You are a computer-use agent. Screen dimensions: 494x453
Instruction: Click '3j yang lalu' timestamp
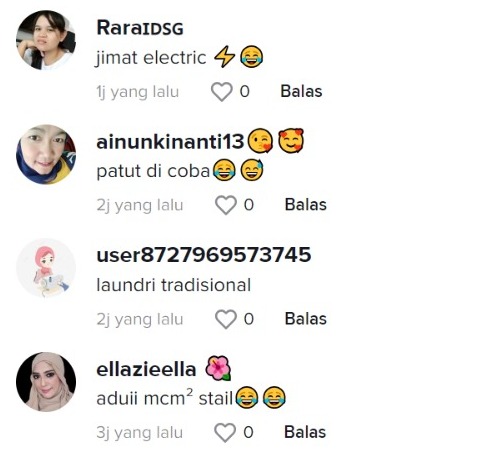[140, 433]
